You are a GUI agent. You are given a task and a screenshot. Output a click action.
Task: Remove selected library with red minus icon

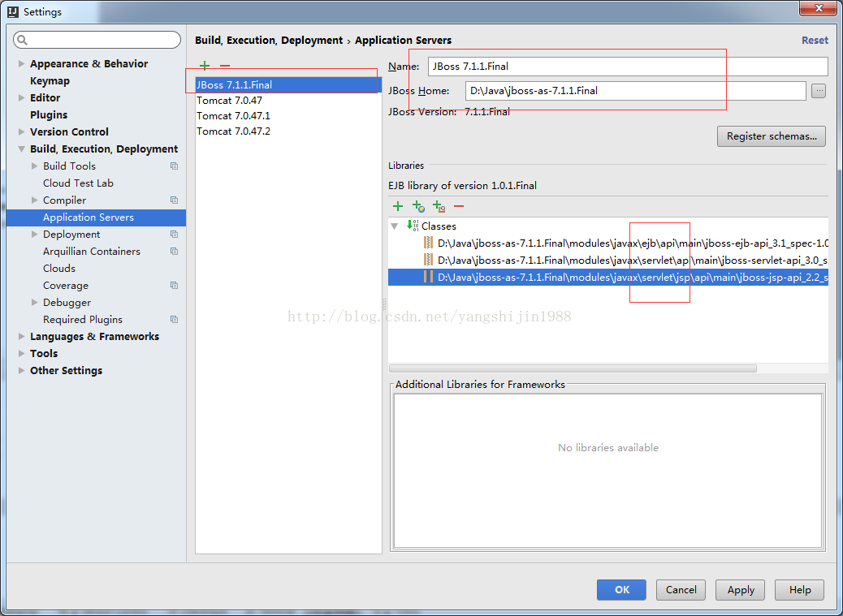[x=459, y=206]
